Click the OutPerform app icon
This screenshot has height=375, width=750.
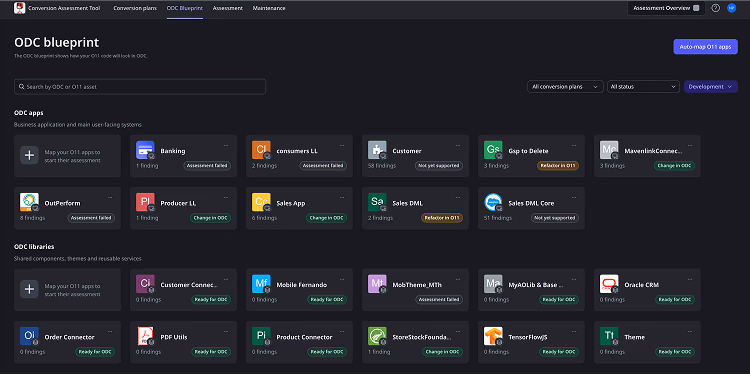coord(29,202)
